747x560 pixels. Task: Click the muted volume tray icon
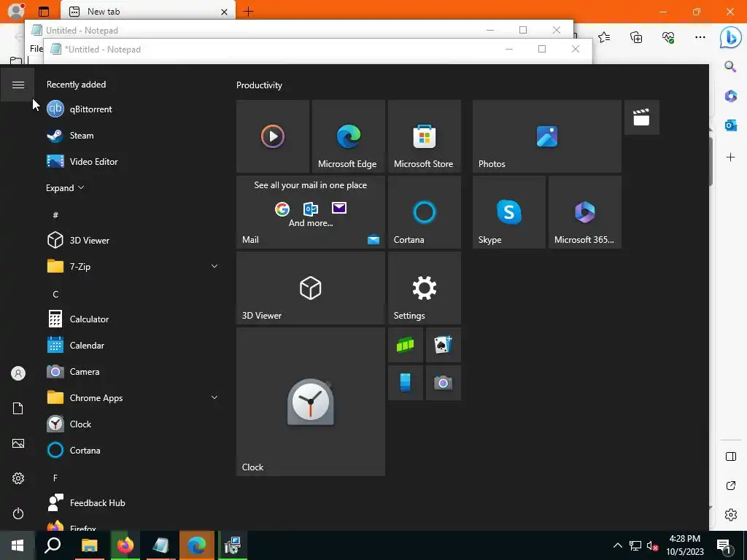point(652,545)
